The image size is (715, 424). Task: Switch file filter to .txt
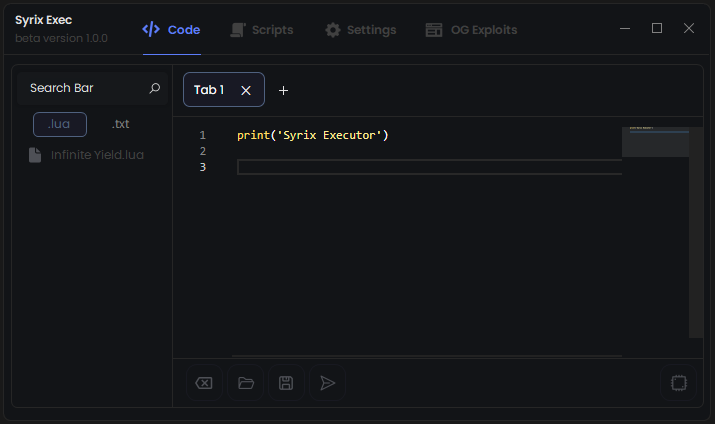(x=121, y=124)
